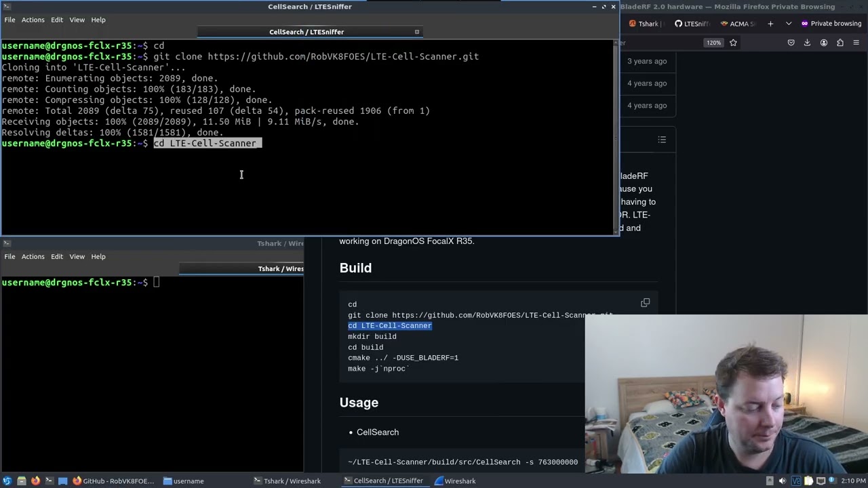Open File menu in Tshark terminal
Viewport: 868px width, 488px height.
pyautogui.click(x=9, y=257)
